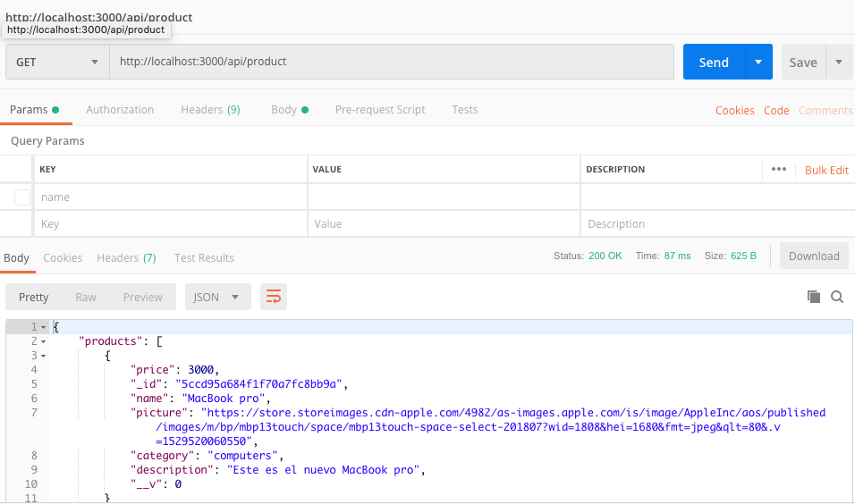
Task: Click the DESCRIPTION column header
Action: 615,170
